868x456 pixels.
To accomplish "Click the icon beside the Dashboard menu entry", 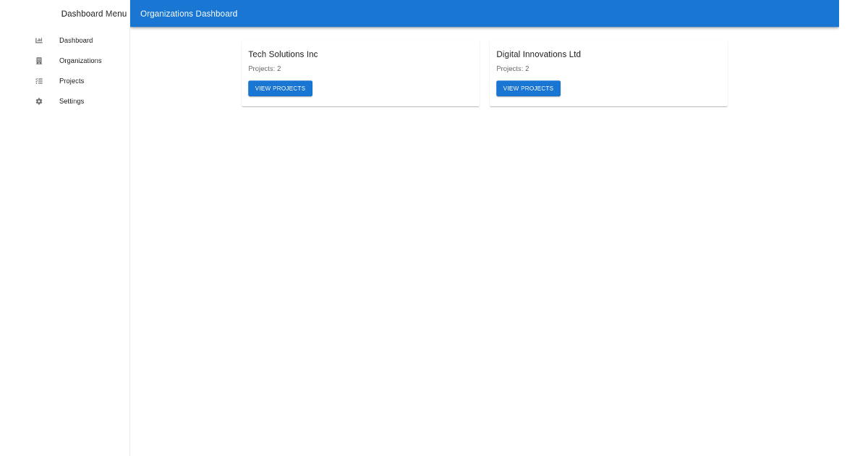I will (x=38, y=41).
